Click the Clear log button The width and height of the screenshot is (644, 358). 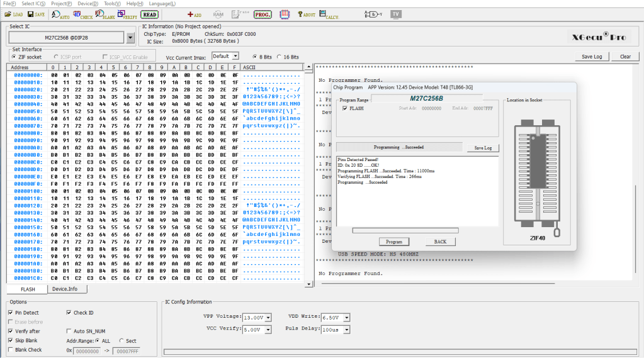pos(625,57)
